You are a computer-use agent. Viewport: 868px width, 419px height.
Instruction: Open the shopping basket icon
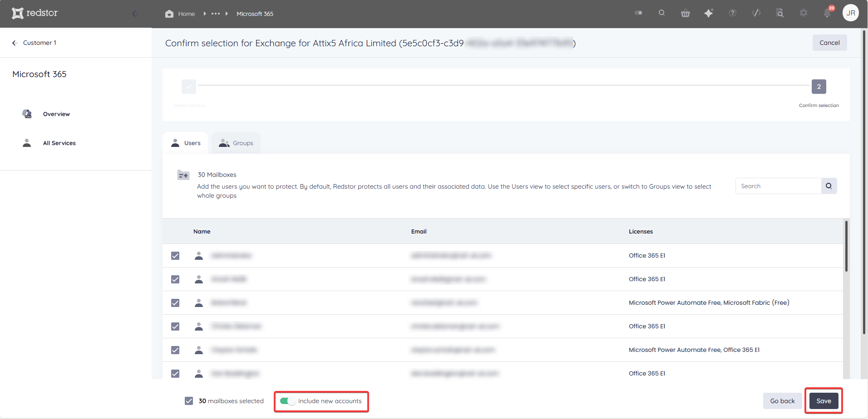686,13
